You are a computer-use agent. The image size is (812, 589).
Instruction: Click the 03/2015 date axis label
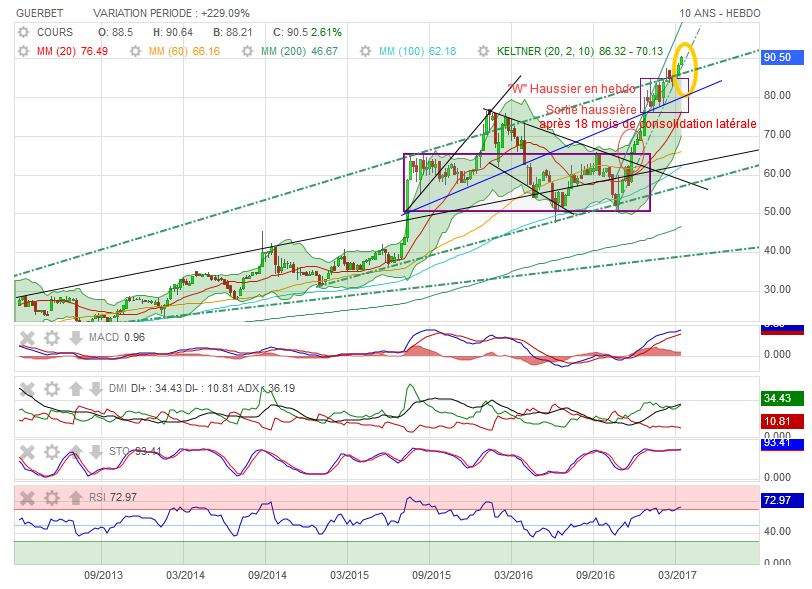[350, 576]
